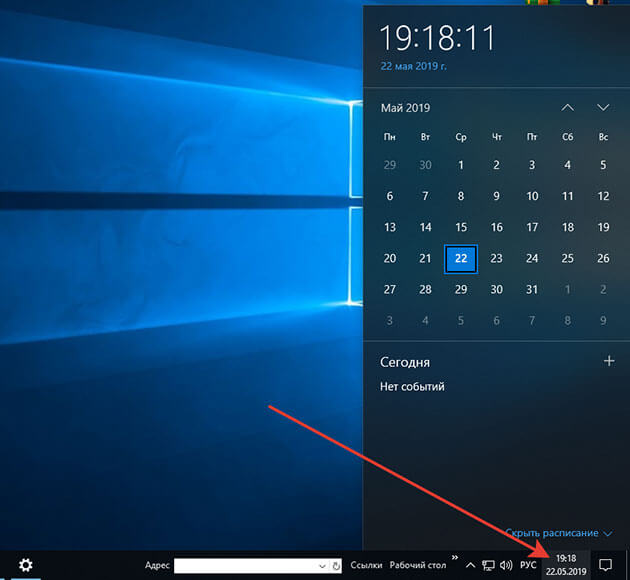This screenshot has height=580, width=630.
Task: Select May 13 in the calendar
Action: click(x=390, y=227)
